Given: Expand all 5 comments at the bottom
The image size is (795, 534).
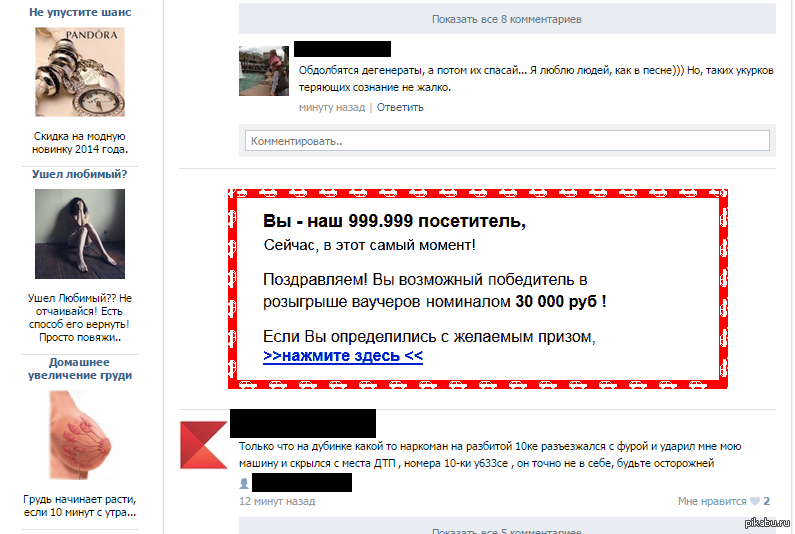Looking at the screenshot, I should point(507,526).
